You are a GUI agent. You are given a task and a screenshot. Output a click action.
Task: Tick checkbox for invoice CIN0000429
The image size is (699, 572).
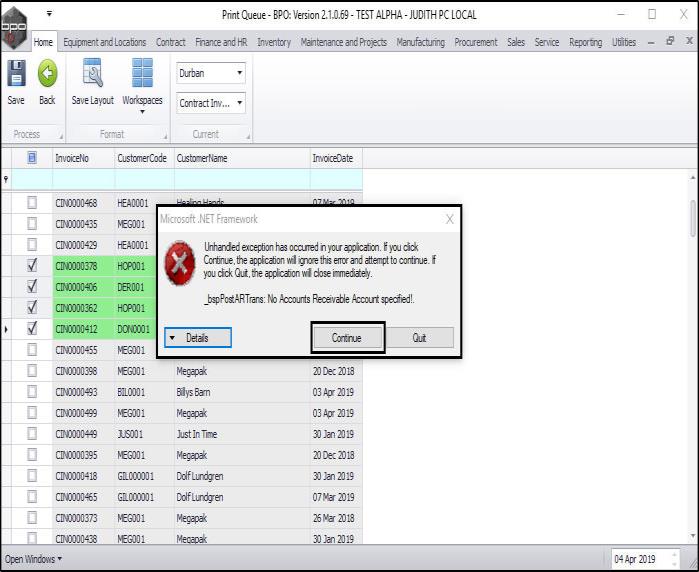tap(32, 245)
